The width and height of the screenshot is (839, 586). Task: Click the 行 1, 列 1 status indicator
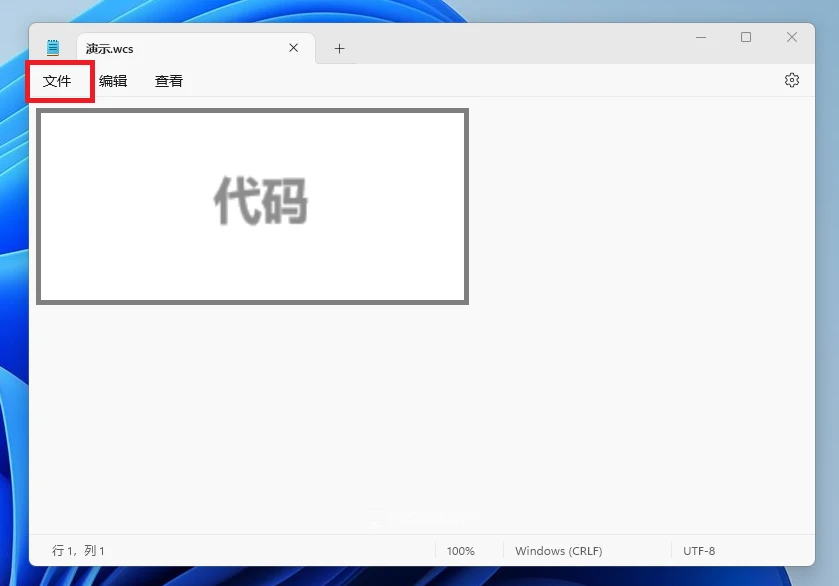pos(78,551)
